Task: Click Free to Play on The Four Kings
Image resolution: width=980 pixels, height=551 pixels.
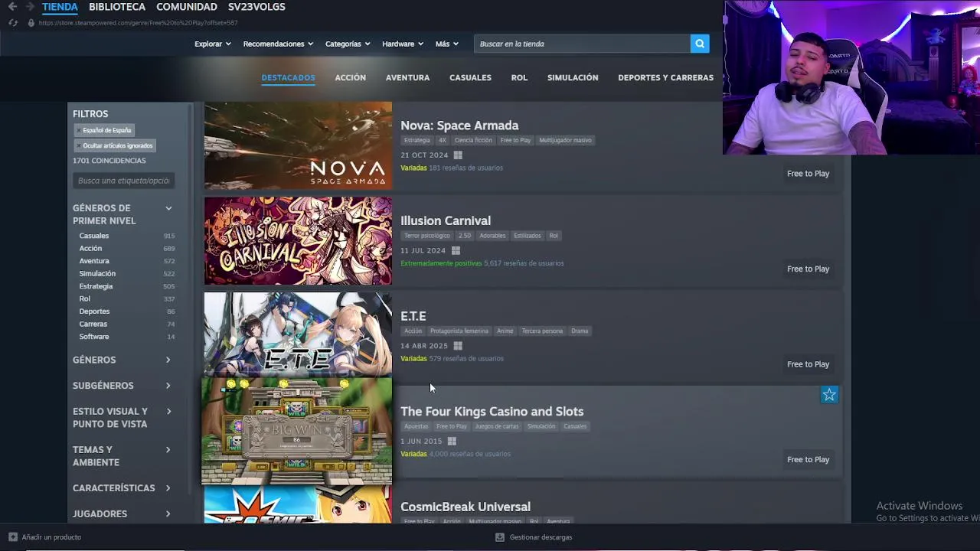Action: 808,459
